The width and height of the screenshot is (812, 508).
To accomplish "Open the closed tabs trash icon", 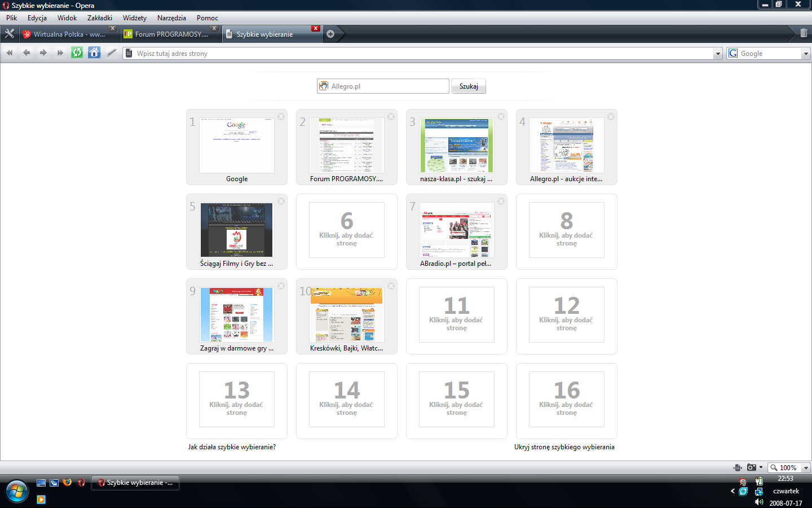I will pyautogui.click(x=804, y=33).
